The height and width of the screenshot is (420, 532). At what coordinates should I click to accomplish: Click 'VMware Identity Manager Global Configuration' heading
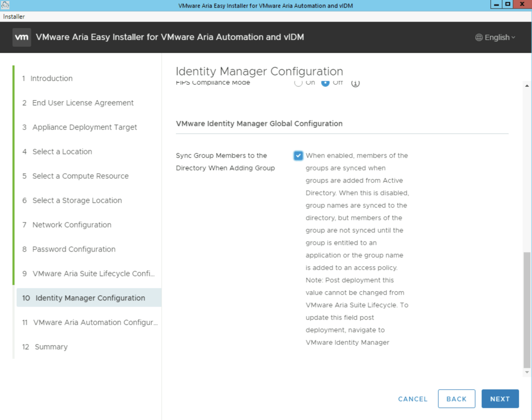click(259, 124)
